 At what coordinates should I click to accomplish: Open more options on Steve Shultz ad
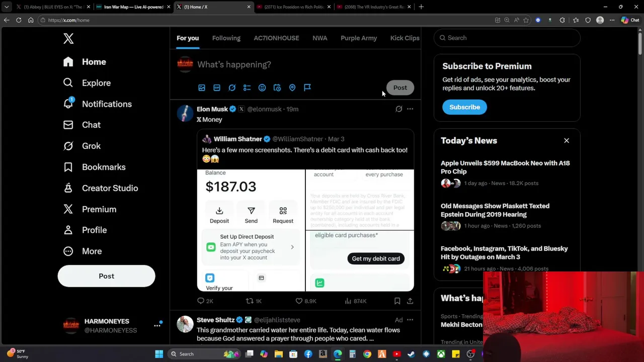point(410,320)
